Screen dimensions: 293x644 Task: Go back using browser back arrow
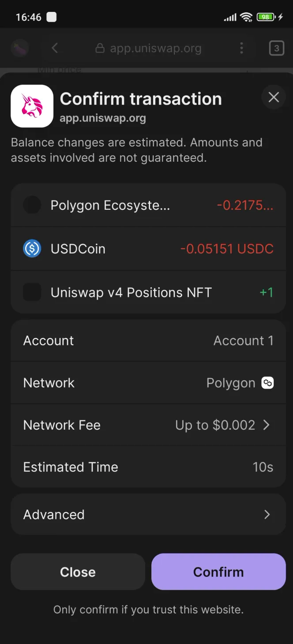(x=55, y=48)
